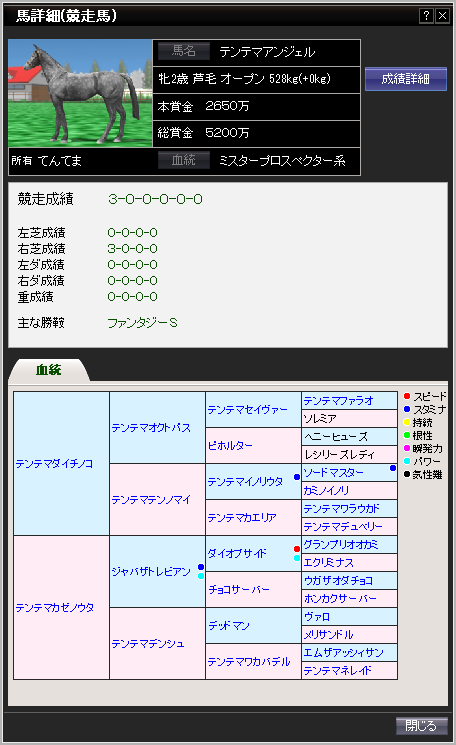Click the red スピード legend dot

[x=407, y=396]
